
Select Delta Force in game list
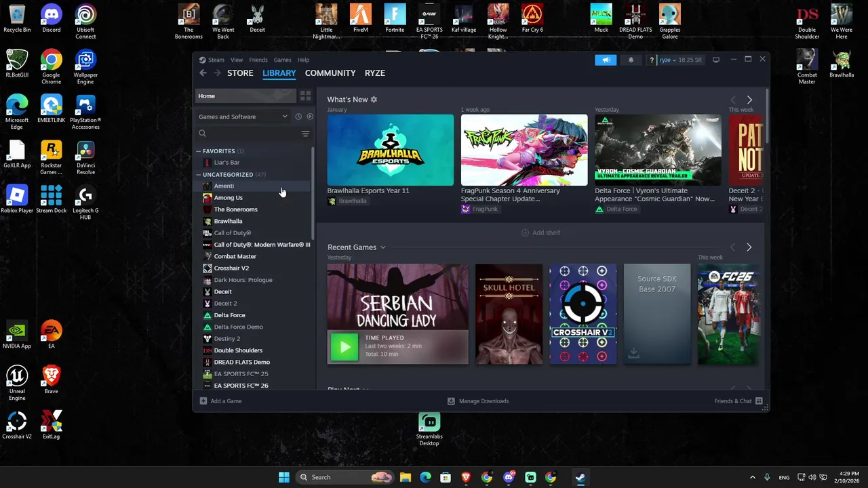click(x=229, y=315)
